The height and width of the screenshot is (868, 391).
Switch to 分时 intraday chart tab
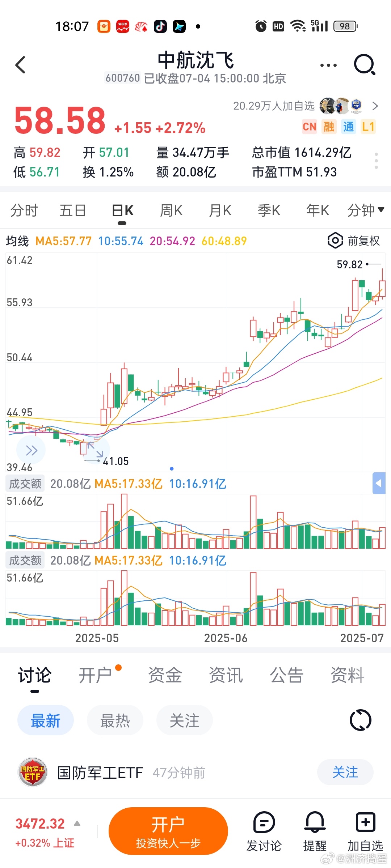24,210
